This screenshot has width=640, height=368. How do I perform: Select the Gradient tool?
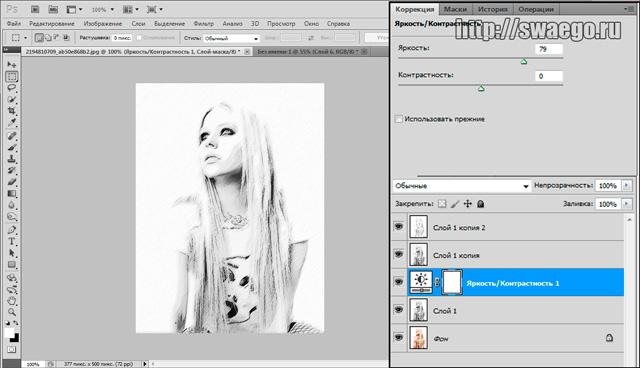12,193
